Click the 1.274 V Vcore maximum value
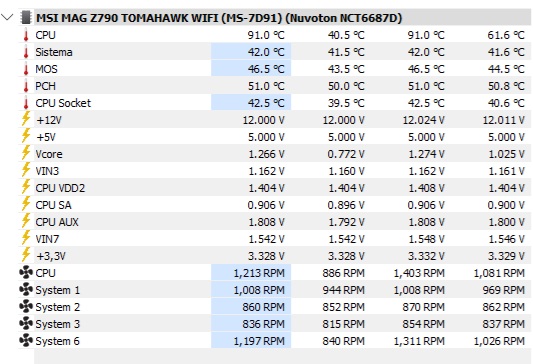 [426, 154]
